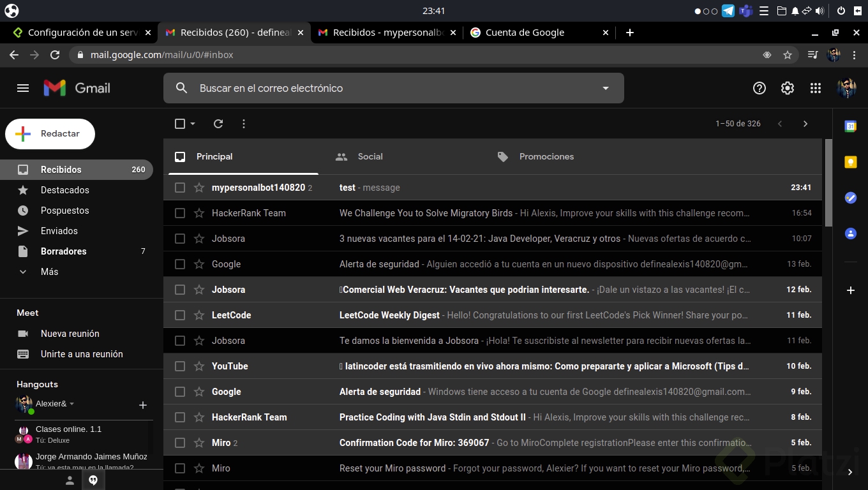868x490 pixels.
Task: Refresh the inbox
Action: point(218,124)
